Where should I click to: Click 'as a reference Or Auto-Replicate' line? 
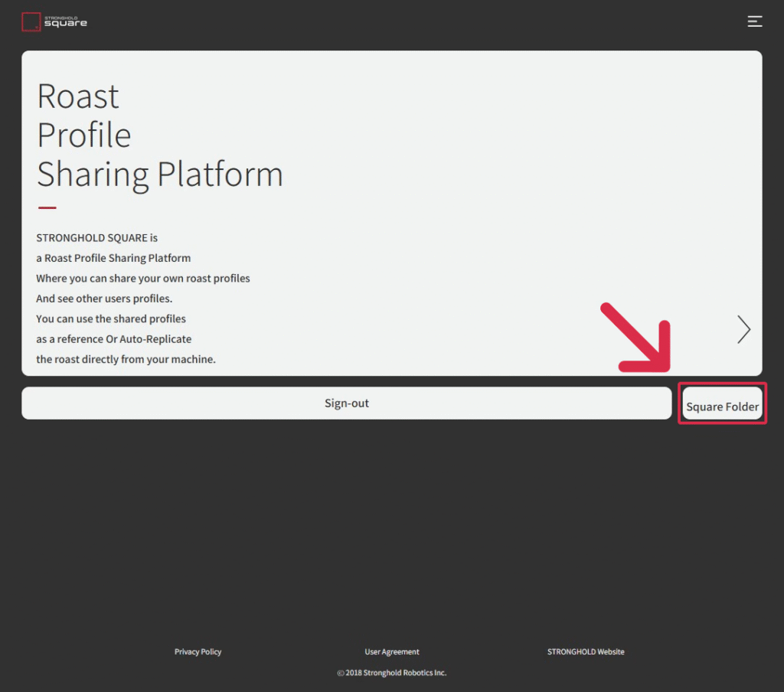tap(113, 339)
